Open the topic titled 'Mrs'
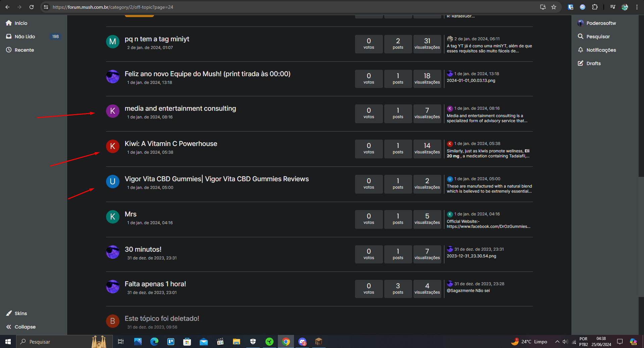 tap(131, 214)
